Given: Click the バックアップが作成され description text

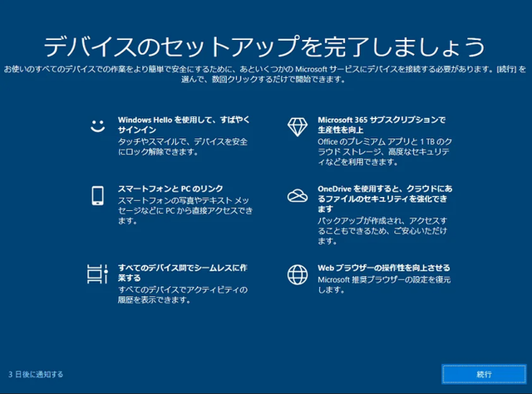Looking at the screenshot, I should 382,231.
